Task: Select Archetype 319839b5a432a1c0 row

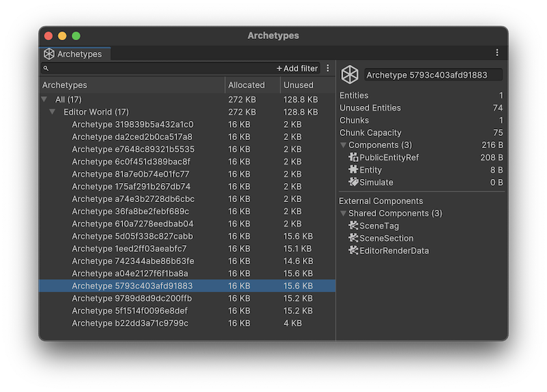Action: pos(133,124)
